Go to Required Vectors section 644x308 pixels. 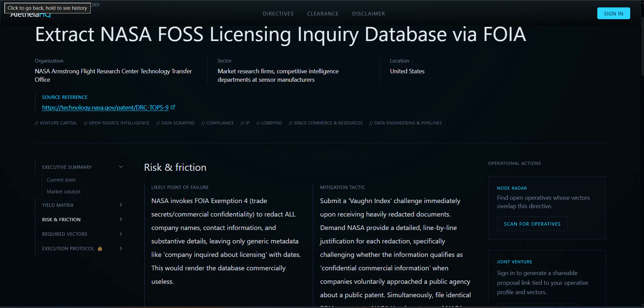pyautogui.click(x=65, y=234)
